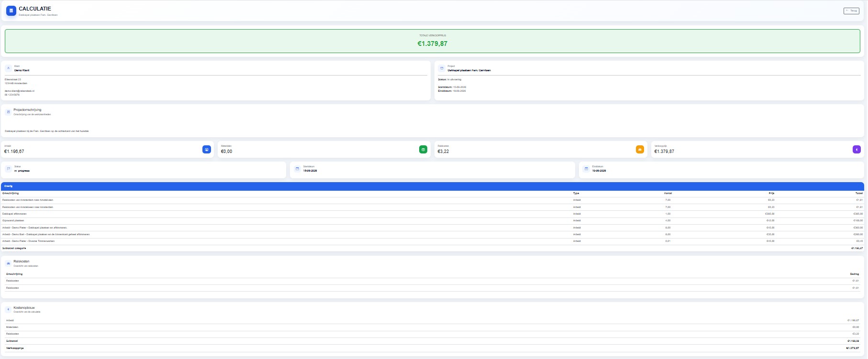Click the Subtotaal row in Kostenopbouw
The image size is (868, 359).
point(433,341)
